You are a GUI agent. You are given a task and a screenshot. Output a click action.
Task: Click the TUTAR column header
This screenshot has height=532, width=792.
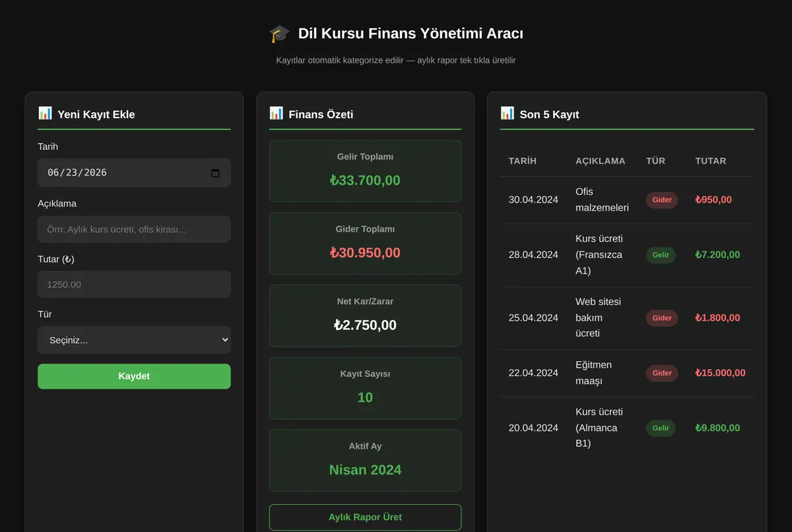[711, 161]
